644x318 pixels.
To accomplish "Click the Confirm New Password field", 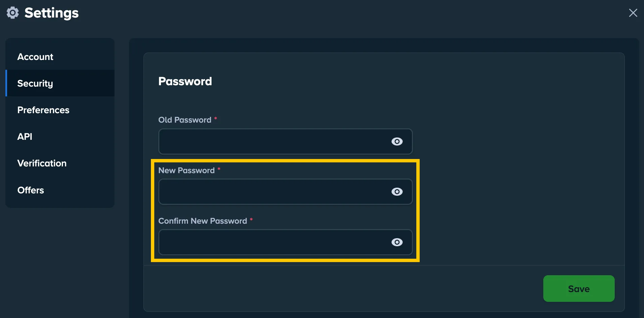I will (x=269, y=242).
